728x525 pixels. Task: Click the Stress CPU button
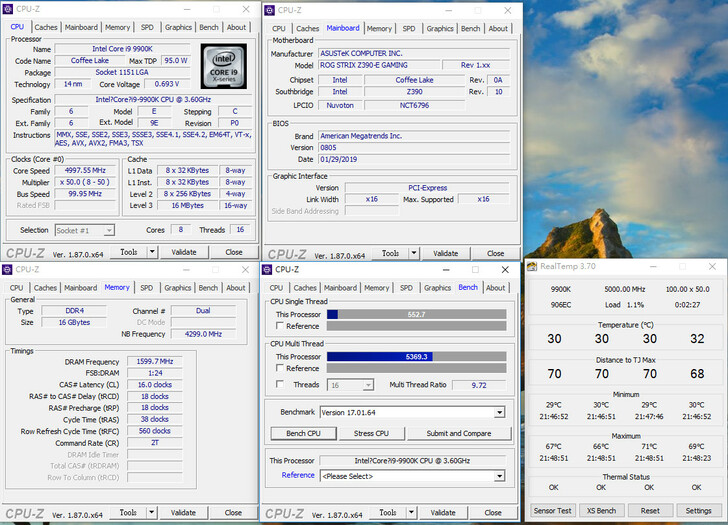(370, 433)
